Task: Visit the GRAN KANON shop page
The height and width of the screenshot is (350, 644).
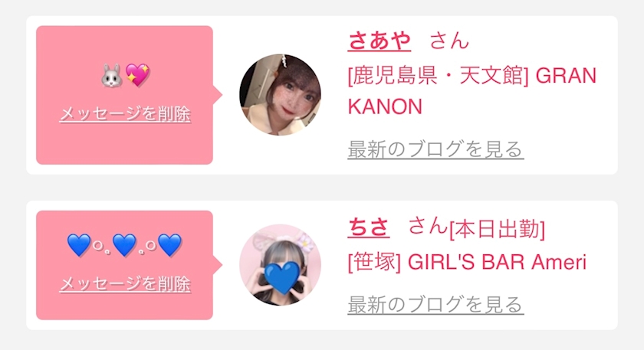Action: (472, 90)
